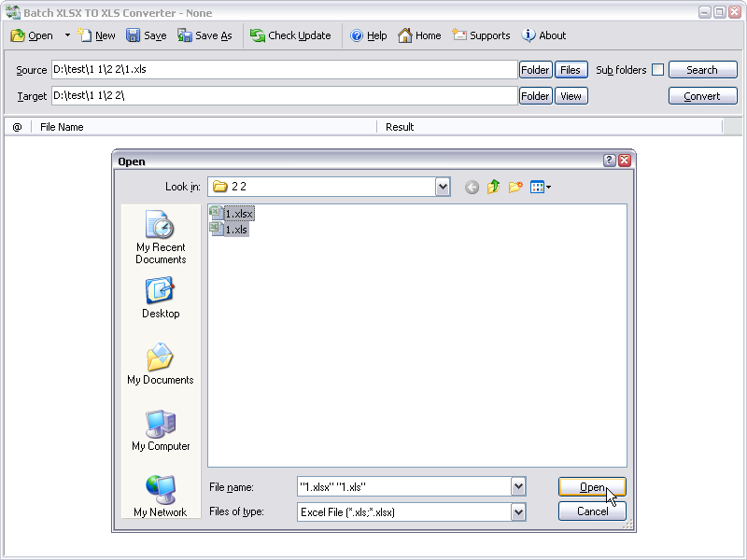Open Help from the toolbar
The image size is (747, 560).
click(368, 35)
